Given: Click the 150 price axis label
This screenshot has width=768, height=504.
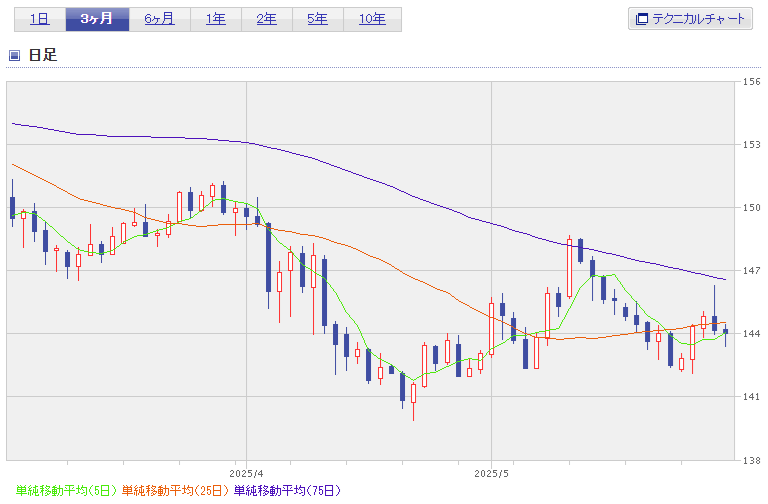Looking at the screenshot, I should pos(751,208).
